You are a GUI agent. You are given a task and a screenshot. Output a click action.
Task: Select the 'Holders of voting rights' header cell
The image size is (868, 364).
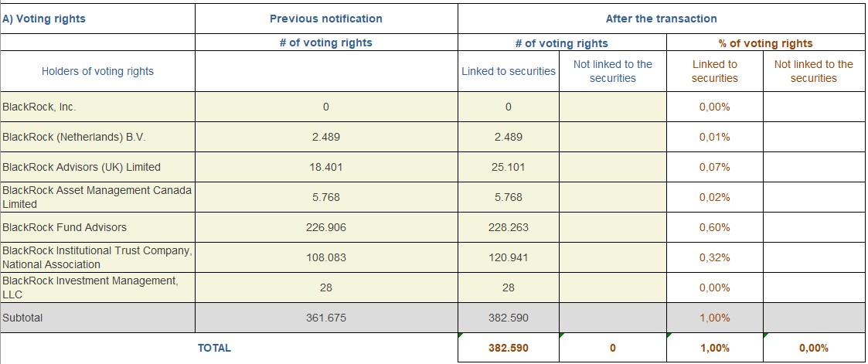97,71
